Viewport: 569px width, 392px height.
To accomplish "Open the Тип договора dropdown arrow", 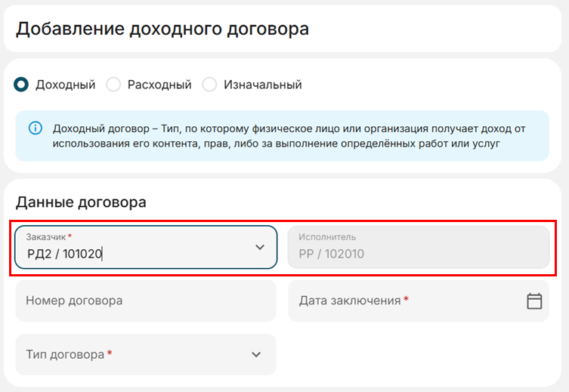I will coord(256,354).
